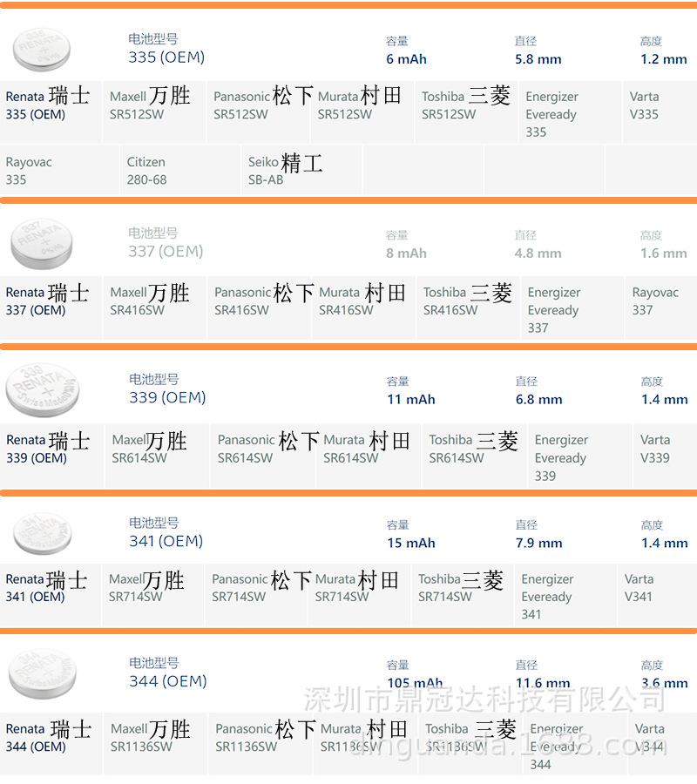Viewport: 697px width, 784px height.
Task: Select the Renata 341 (OEM) cell
Action: click(x=51, y=594)
